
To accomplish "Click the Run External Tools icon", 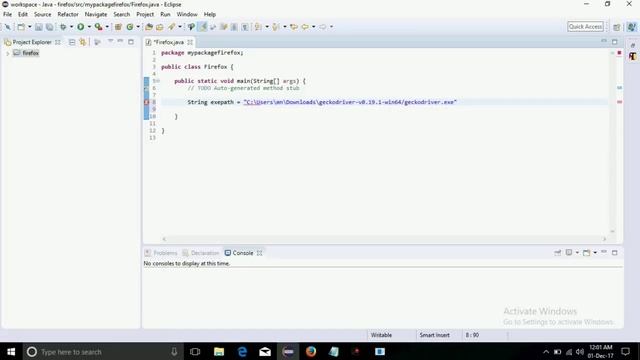I will (x=98, y=27).
